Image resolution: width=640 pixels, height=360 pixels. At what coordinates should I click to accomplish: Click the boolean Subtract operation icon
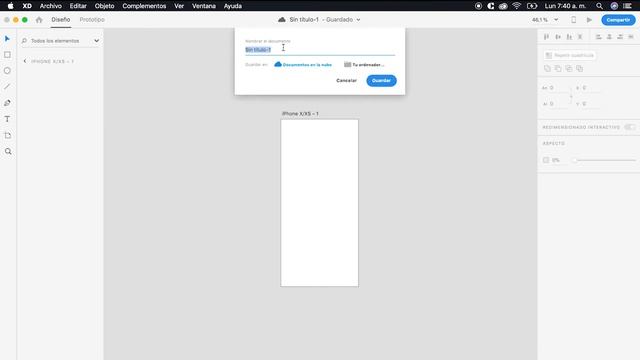[558, 69]
